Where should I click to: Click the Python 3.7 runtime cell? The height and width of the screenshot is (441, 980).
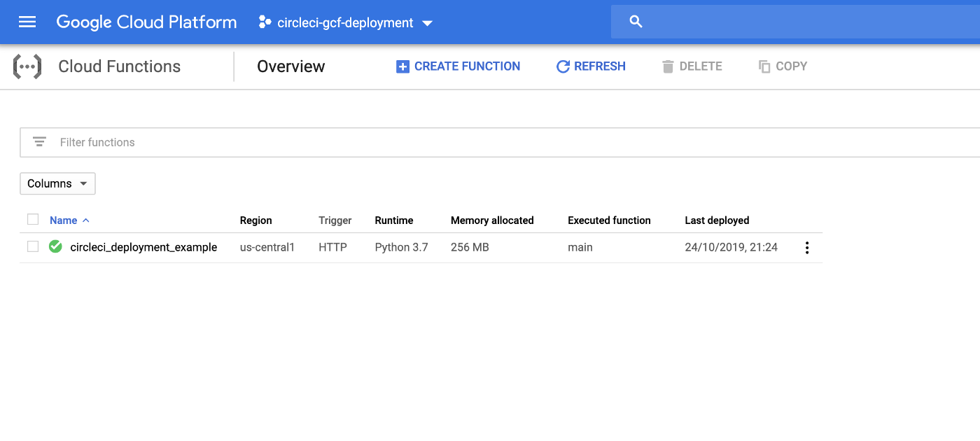[401, 247]
